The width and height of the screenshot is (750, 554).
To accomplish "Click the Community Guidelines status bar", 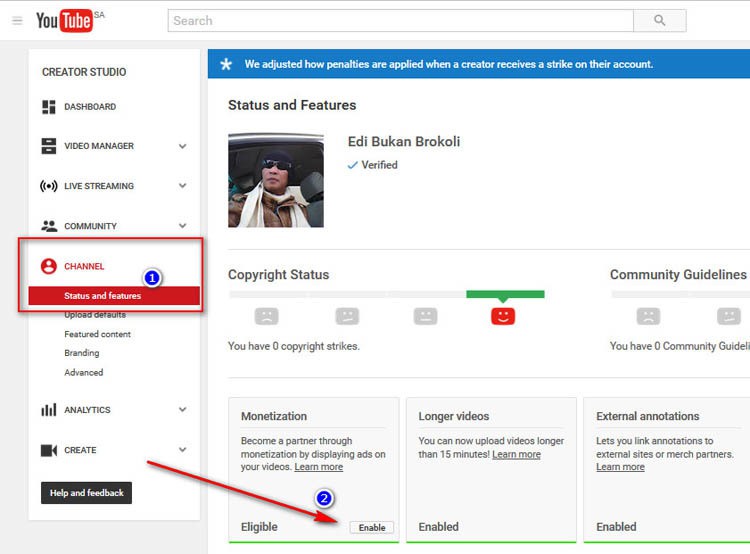I will (680, 294).
